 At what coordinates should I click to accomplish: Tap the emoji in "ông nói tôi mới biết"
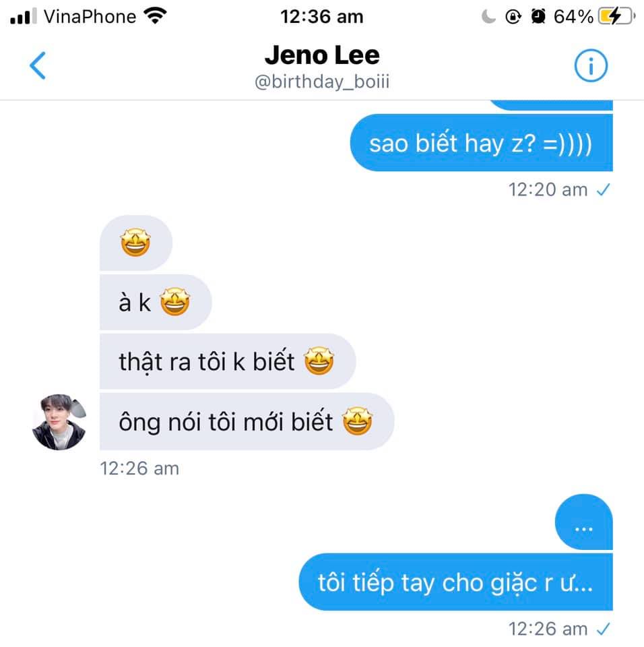point(358,421)
